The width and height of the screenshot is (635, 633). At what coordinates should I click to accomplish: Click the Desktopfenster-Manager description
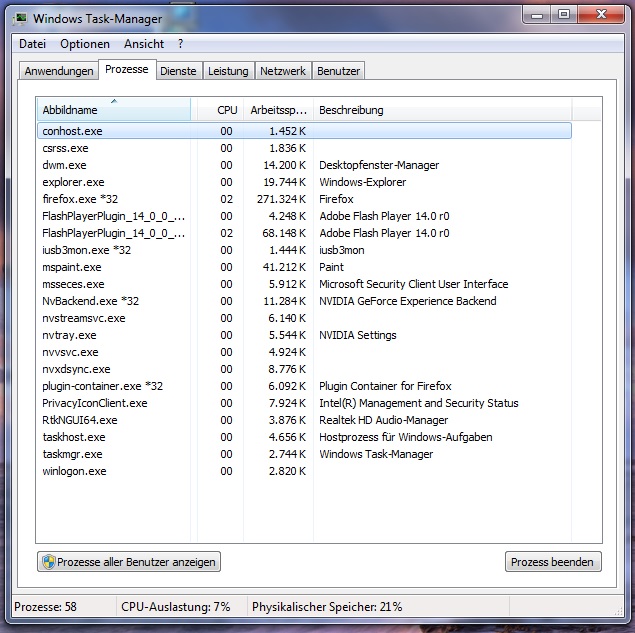pos(379,165)
